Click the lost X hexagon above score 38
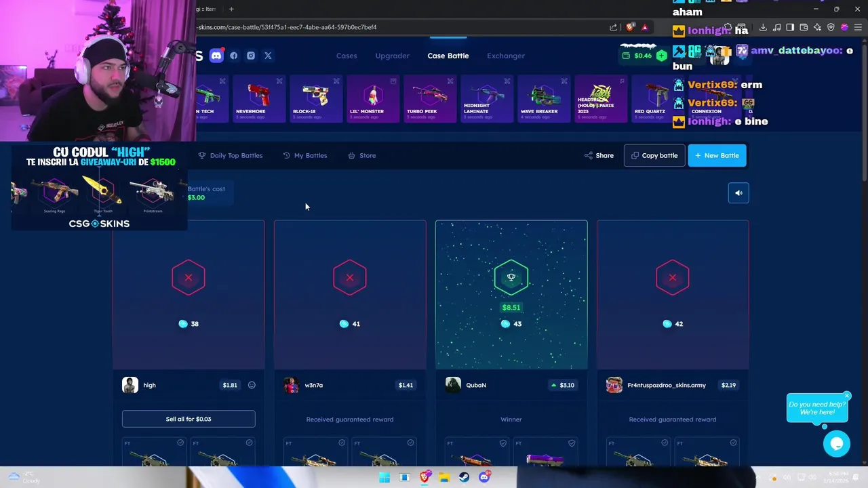 (189, 277)
